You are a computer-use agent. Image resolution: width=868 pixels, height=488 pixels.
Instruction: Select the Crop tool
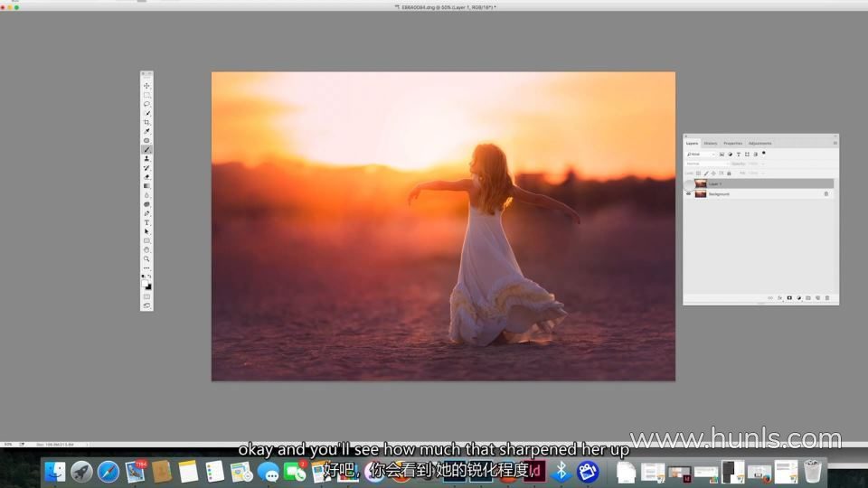pos(146,122)
